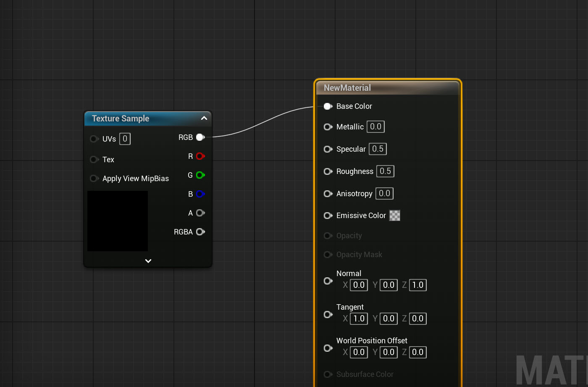Click the Emissive Color input pin
This screenshot has width=588, height=387.
pyautogui.click(x=328, y=216)
